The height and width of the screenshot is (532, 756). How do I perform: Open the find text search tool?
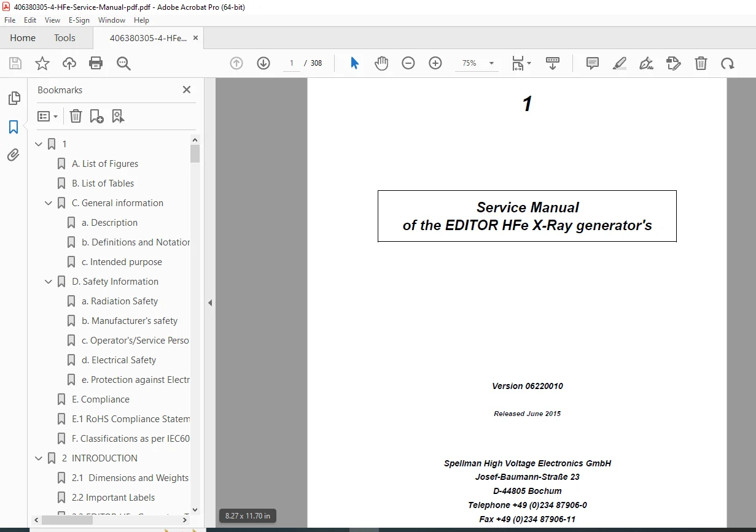(123, 63)
